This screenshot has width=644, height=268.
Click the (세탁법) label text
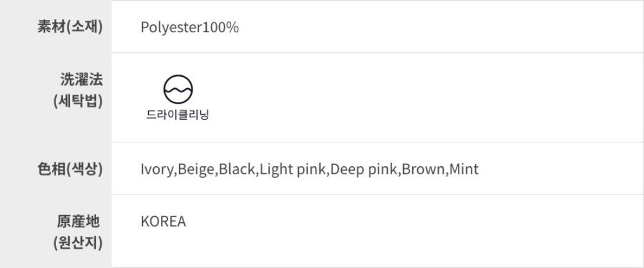pyautogui.click(x=79, y=101)
